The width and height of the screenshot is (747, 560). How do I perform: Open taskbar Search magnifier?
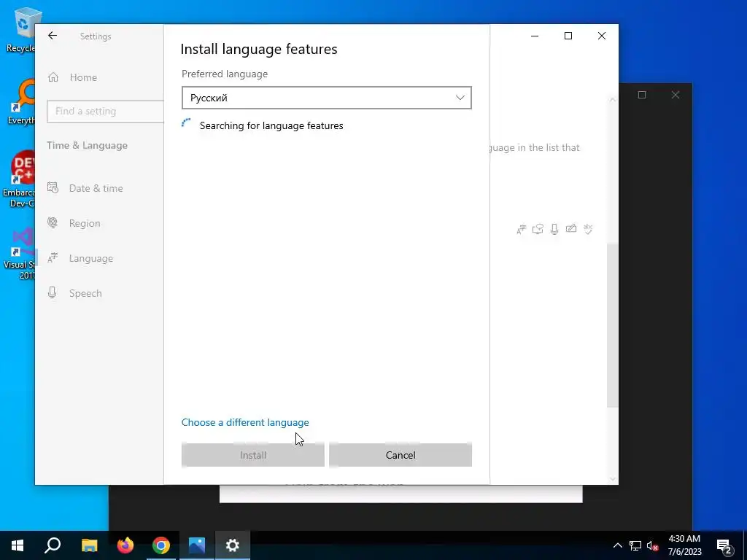[53, 545]
